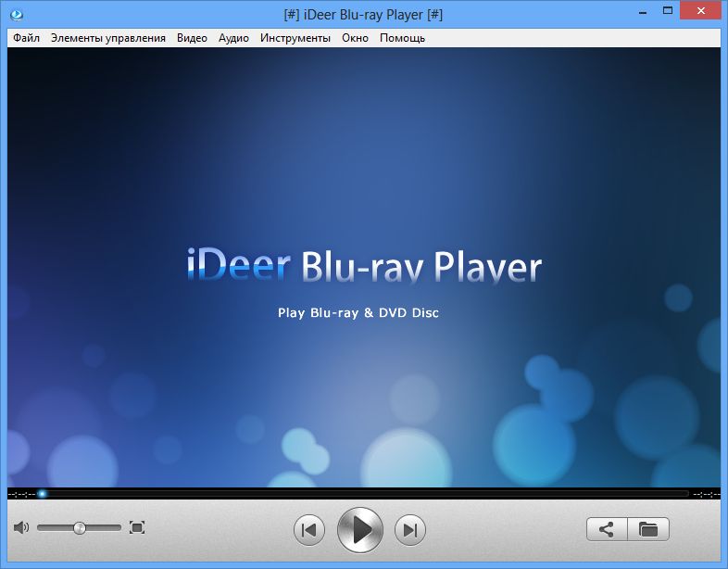This screenshot has width=728, height=569.
Task: Click the elapsed time display on the left
Action: coord(21,494)
